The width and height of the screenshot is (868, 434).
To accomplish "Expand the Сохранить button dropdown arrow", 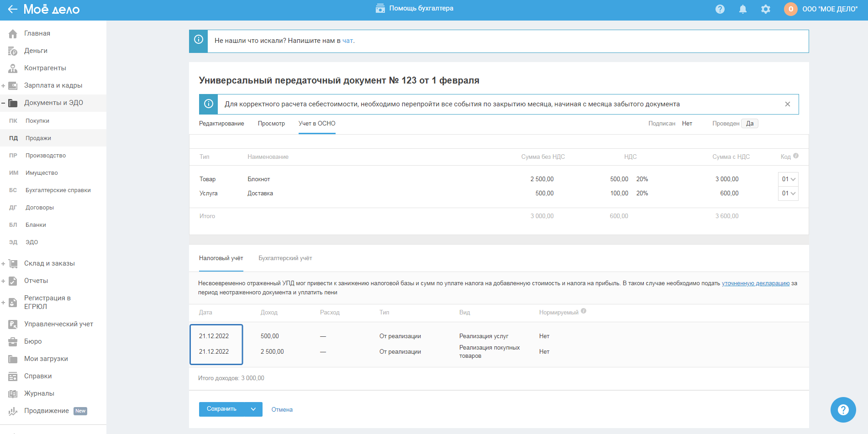I will pos(253,409).
